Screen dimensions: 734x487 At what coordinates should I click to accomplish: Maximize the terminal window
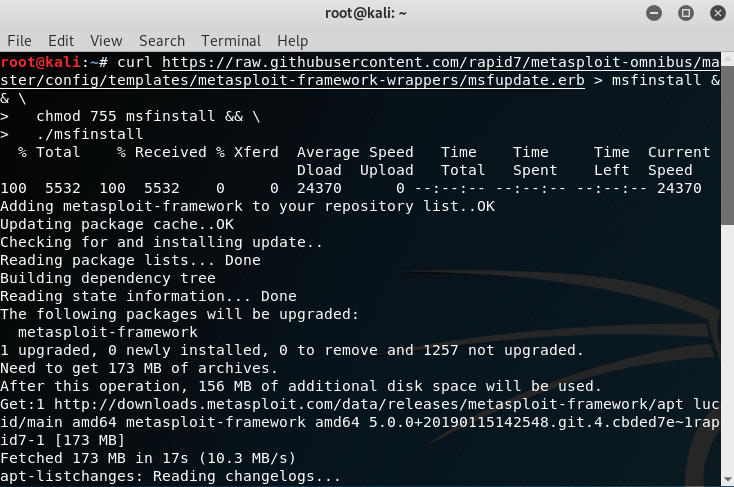(x=686, y=13)
